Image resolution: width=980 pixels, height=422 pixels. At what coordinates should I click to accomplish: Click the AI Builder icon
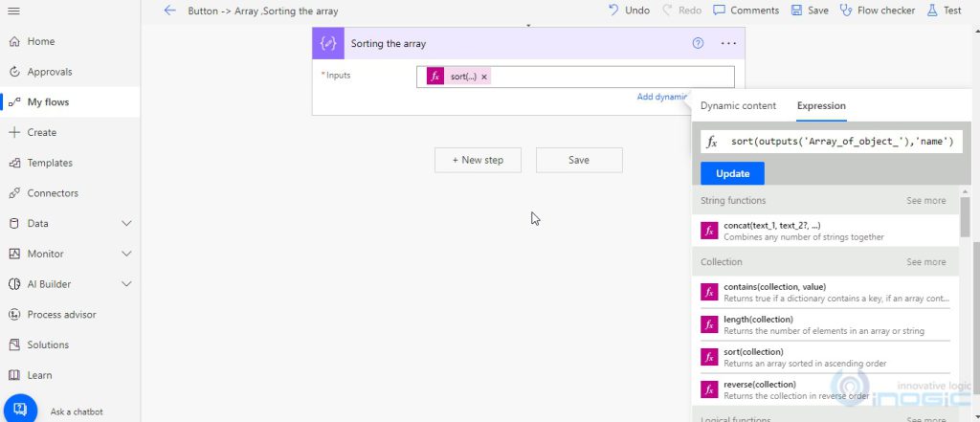pos(14,284)
